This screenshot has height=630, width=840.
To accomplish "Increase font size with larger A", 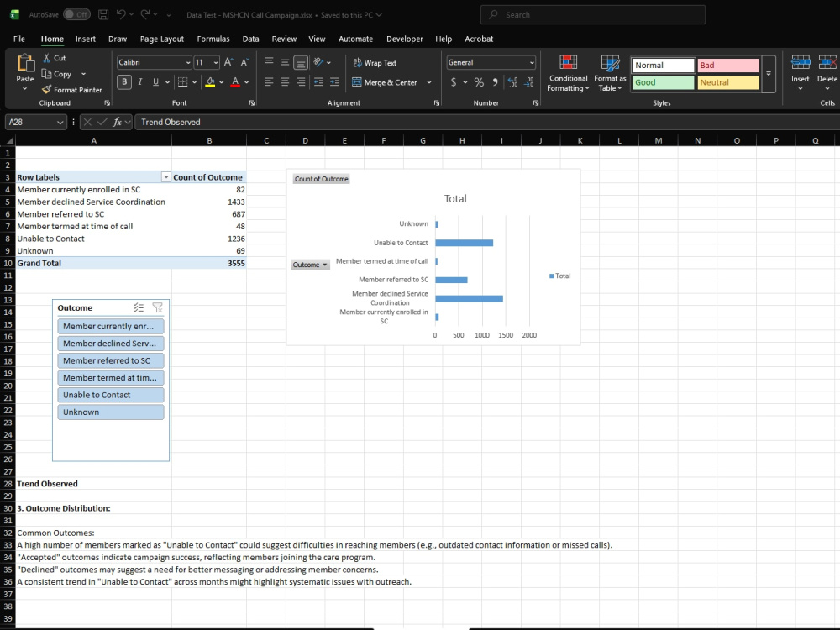I will (228, 62).
